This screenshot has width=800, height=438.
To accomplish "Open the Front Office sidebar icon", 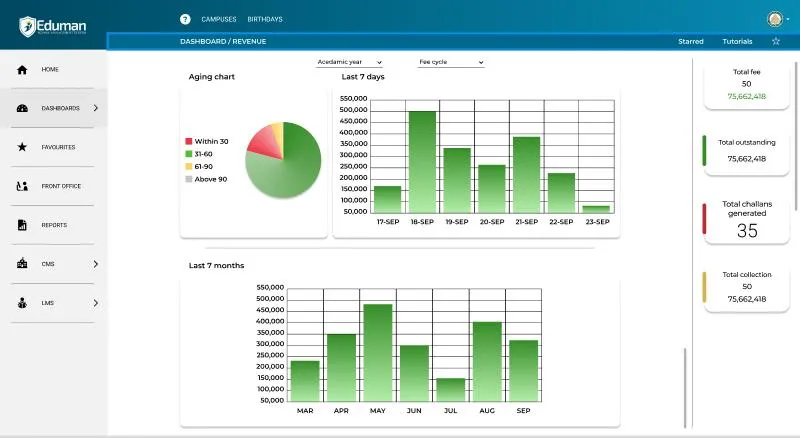I will tap(21, 186).
